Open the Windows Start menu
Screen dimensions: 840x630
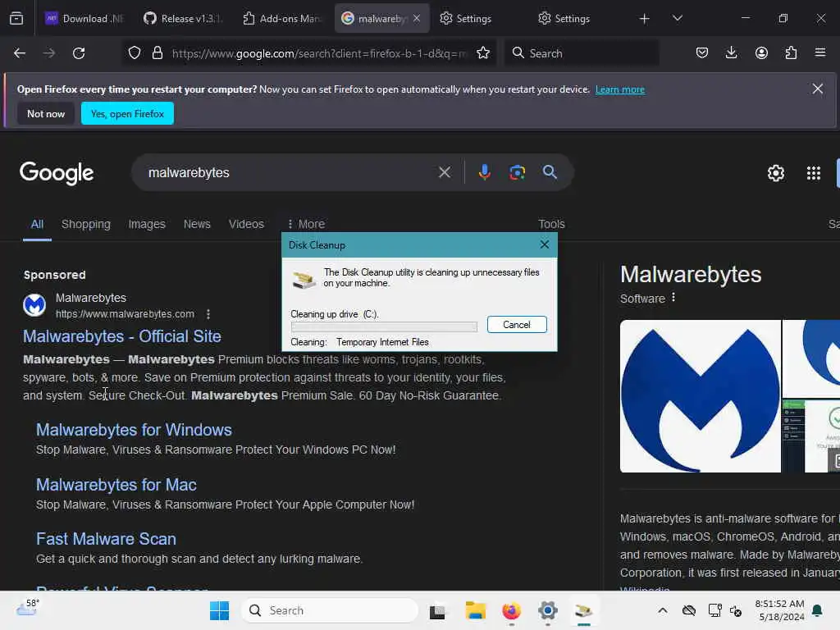click(x=219, y=610)
